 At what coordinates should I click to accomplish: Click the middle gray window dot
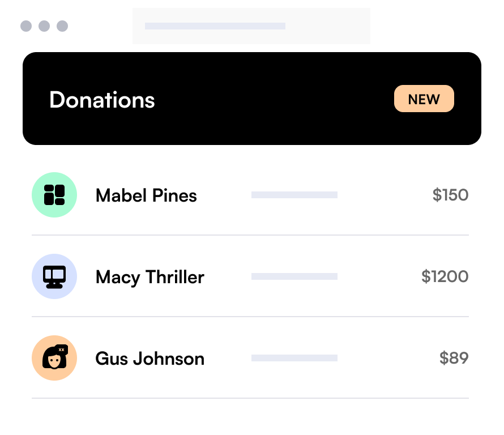tap(44, 26)
